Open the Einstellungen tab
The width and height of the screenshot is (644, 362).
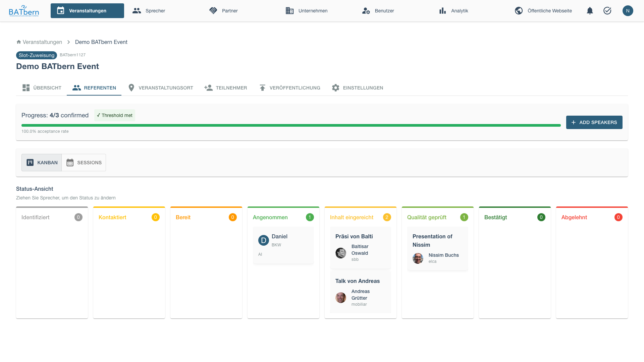pyautogui.click(x=357, y=88)
